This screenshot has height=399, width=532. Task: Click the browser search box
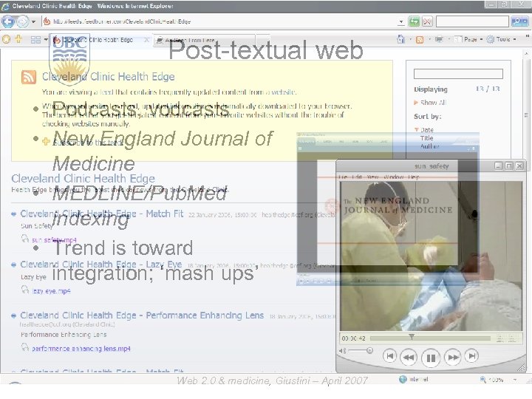472,21
